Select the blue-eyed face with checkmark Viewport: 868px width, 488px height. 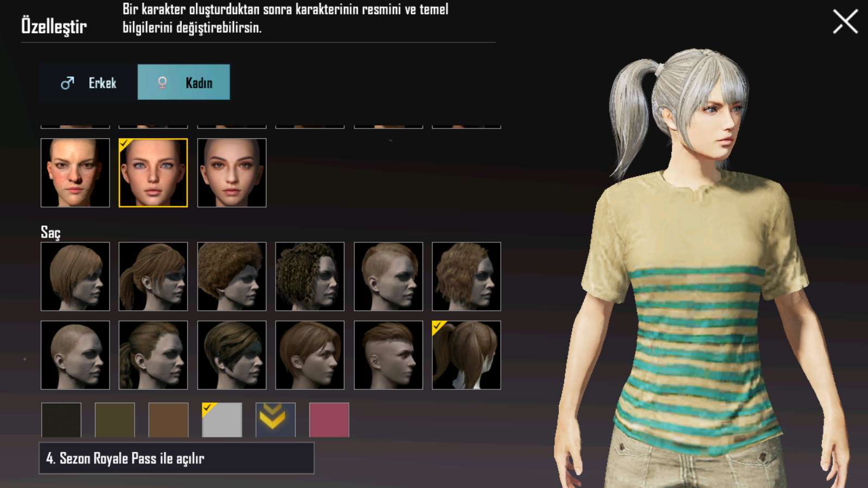(154, 173)
